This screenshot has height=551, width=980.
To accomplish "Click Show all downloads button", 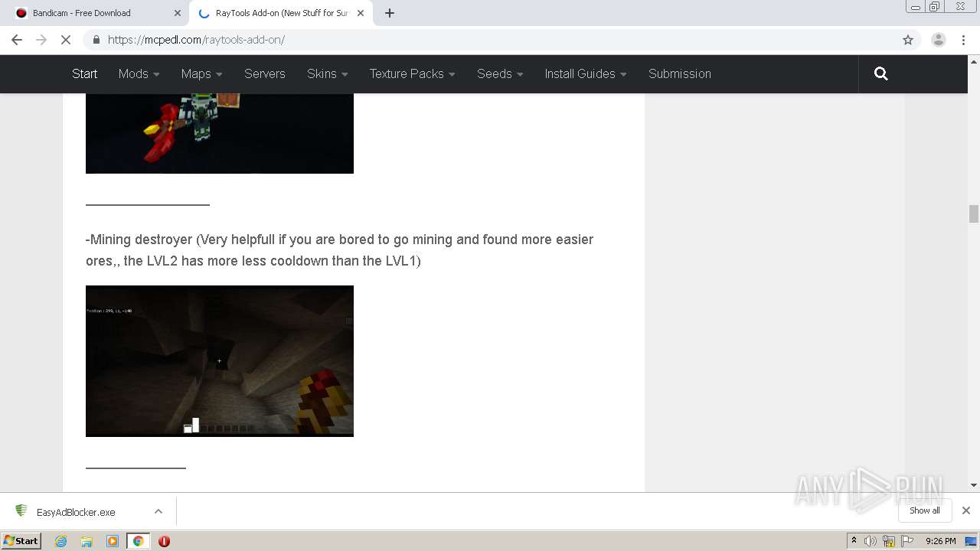I will point(925,510).
